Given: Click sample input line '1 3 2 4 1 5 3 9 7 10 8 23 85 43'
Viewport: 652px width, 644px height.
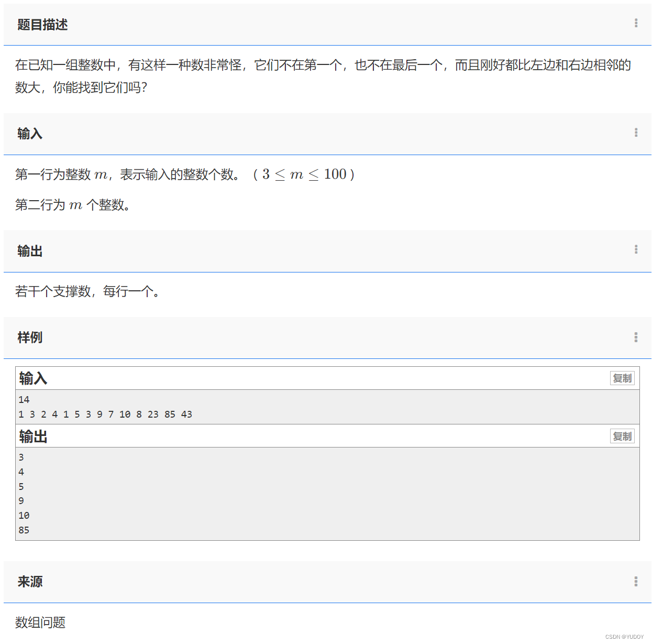Looking at the screenshot, I should pos(105,414).
